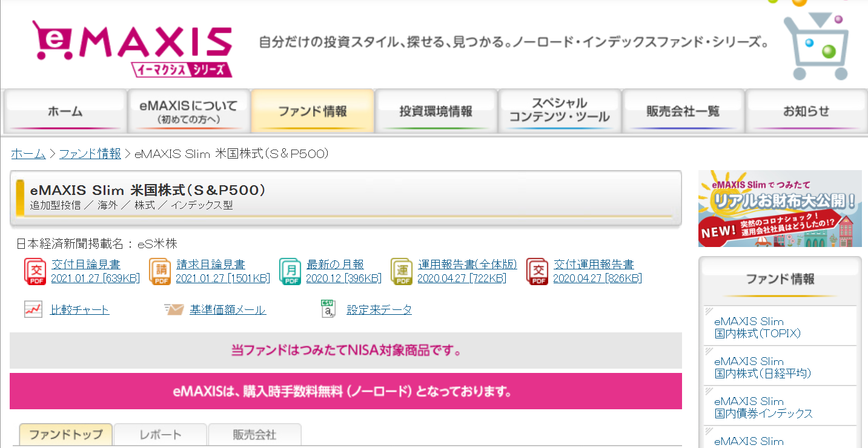Open the 交付目論見書 PDF icon
Image resolution: width=868 pixels, height=448 pixels.
35,271
